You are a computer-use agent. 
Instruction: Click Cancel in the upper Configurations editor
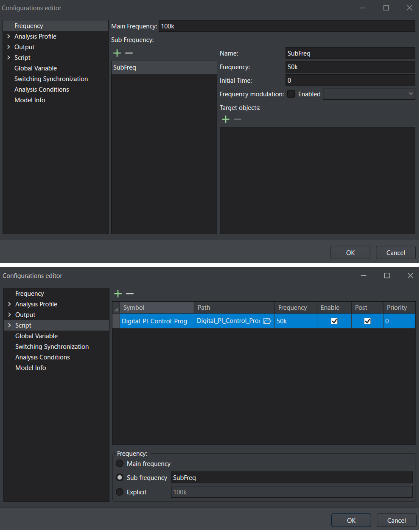[x=396, y=252]
